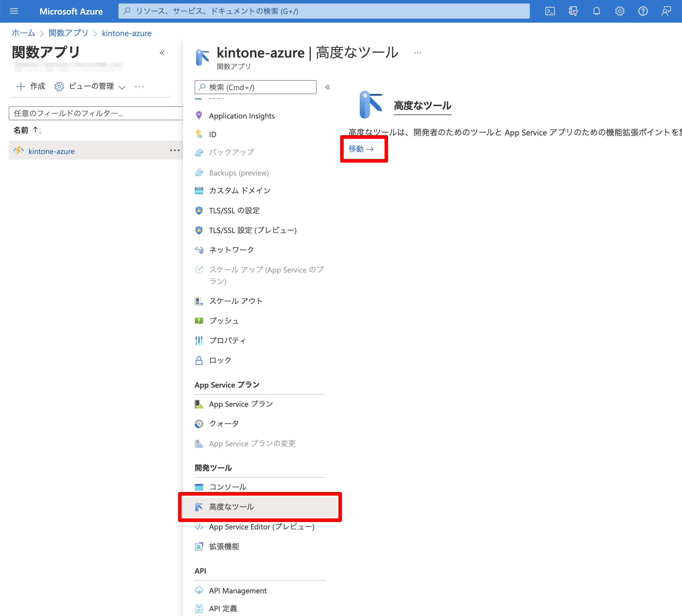The image size is (682, 616).
Task: Click the code brackets icon for App Service Editor
Action: click(199, 527)
